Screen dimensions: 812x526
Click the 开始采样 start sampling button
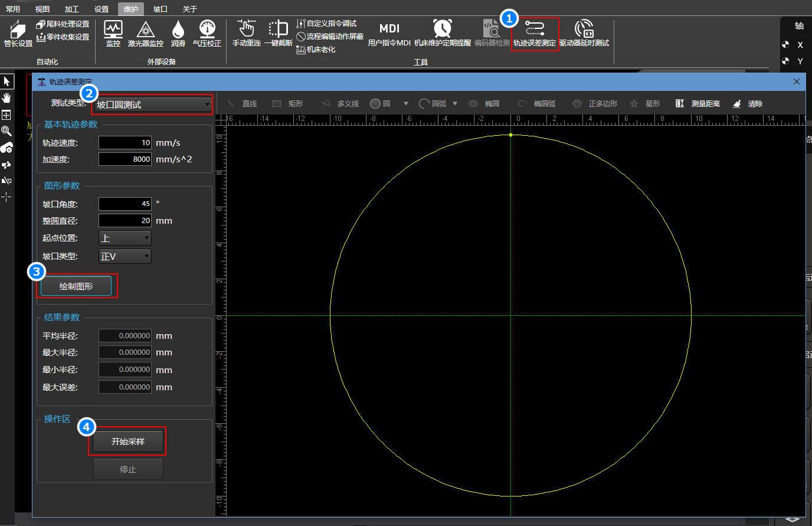click(127, 442)
